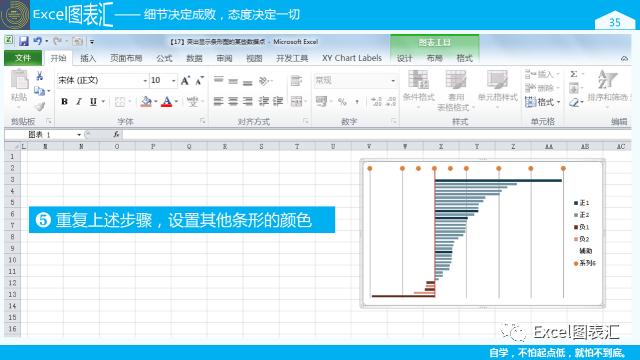Click the Increase Font Size icon
The height and width of the screenshot is (360, 640).
point(185,80)
